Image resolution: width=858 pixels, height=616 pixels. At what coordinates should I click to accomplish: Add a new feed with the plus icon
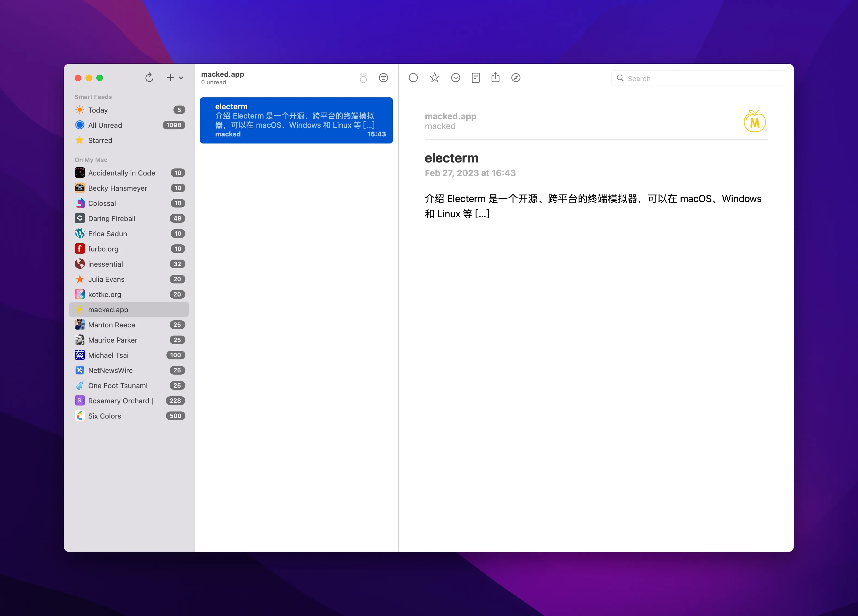[170, 78]
